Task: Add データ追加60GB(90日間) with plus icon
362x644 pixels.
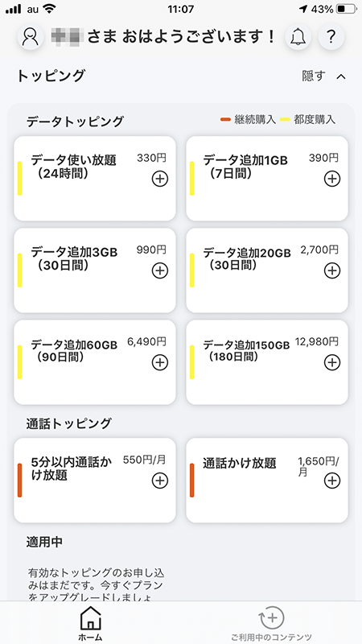Action: point(160,362)
